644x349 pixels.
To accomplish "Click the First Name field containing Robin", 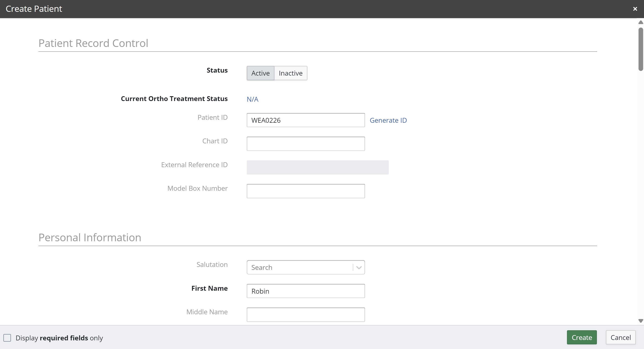I will point(305,291).
